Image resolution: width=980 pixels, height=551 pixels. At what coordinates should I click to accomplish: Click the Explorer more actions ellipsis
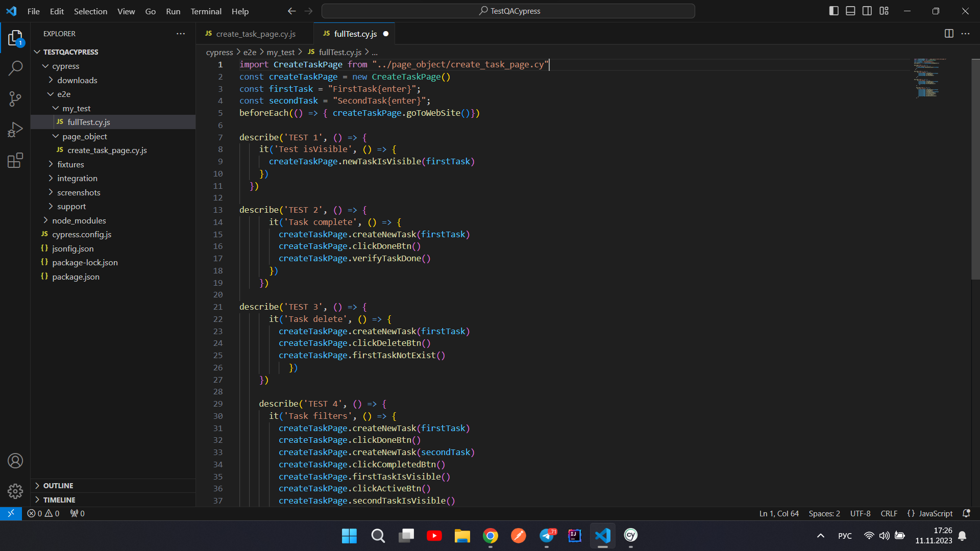click(x=181, y=34)
